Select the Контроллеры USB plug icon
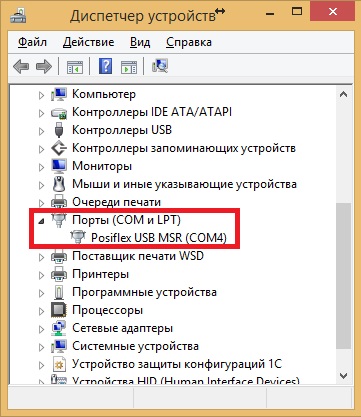 coord(59,130)
